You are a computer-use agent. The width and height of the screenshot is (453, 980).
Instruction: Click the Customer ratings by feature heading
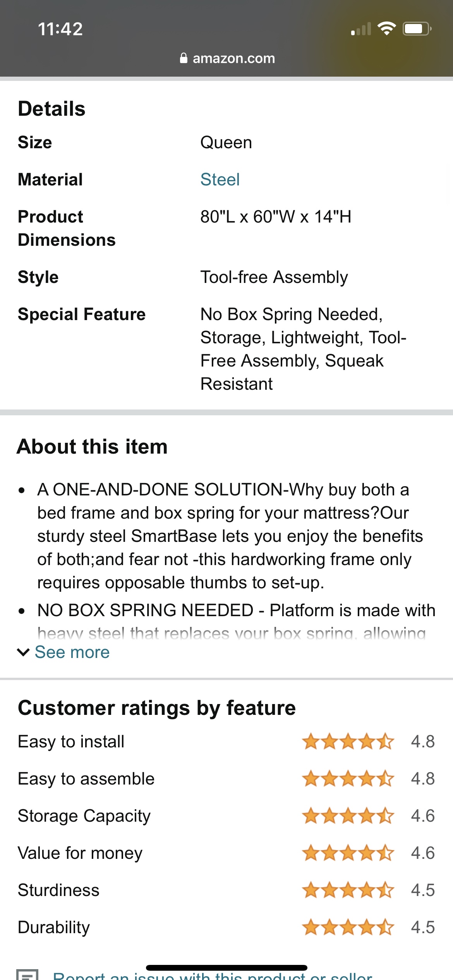[x=157, y=708]
